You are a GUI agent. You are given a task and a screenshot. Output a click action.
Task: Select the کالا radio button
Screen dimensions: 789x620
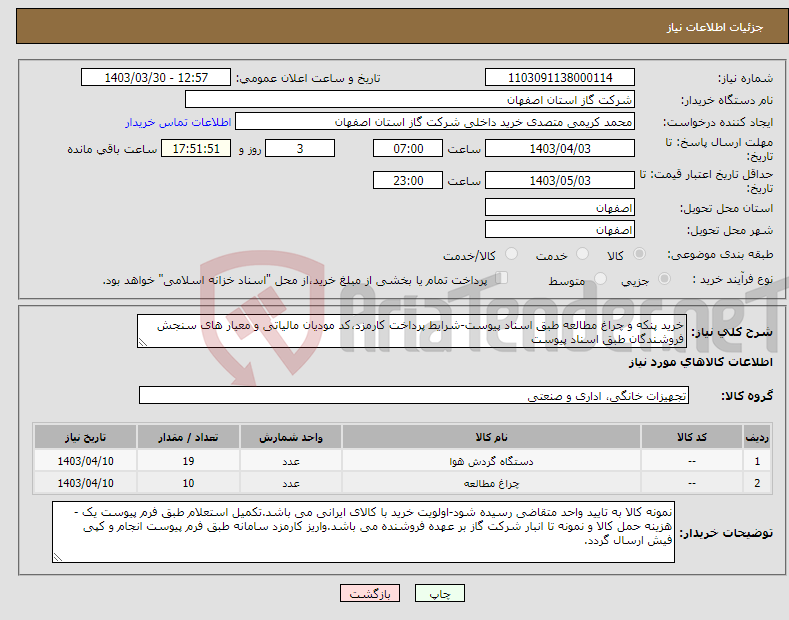[639, 254]
